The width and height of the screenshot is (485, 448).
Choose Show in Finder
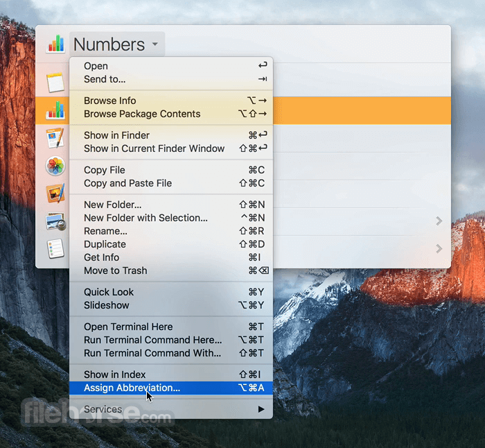(x=171, y=135)
